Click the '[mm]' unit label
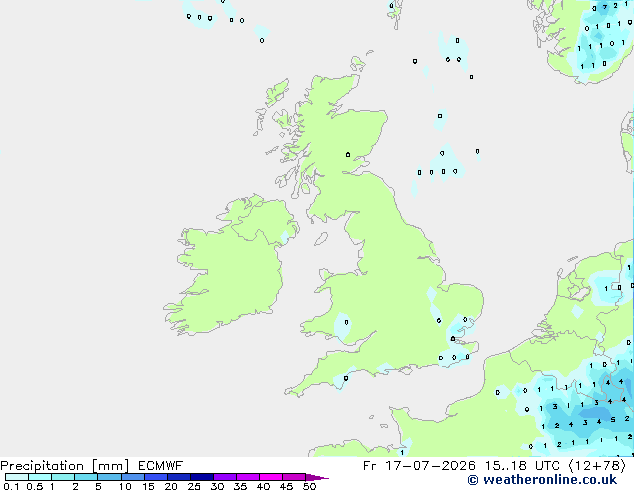Screen dimensions: 634x490 click(x=110, y=466)
